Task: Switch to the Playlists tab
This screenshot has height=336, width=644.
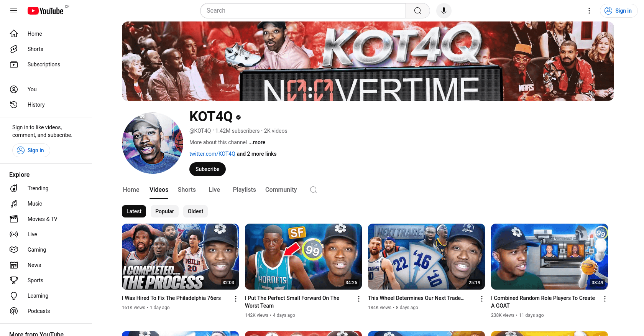Action: click(244, 190)
